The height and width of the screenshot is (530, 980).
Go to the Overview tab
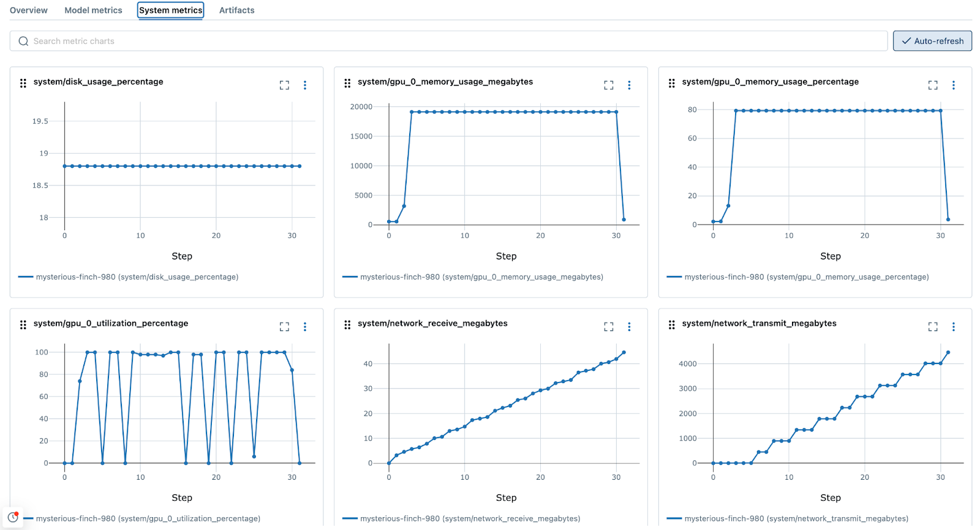pyautogui.click(x=29, y=10)
